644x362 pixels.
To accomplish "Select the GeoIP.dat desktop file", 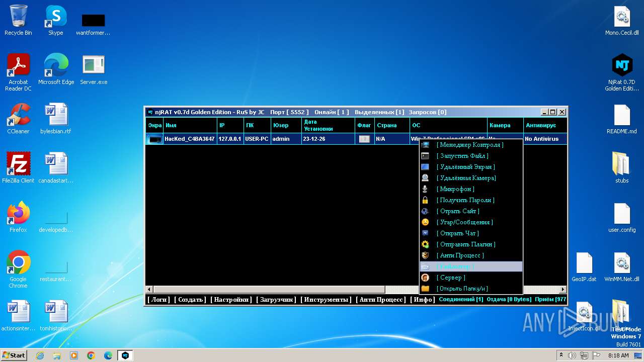I will pyautogui.click(x=584, y=266).
